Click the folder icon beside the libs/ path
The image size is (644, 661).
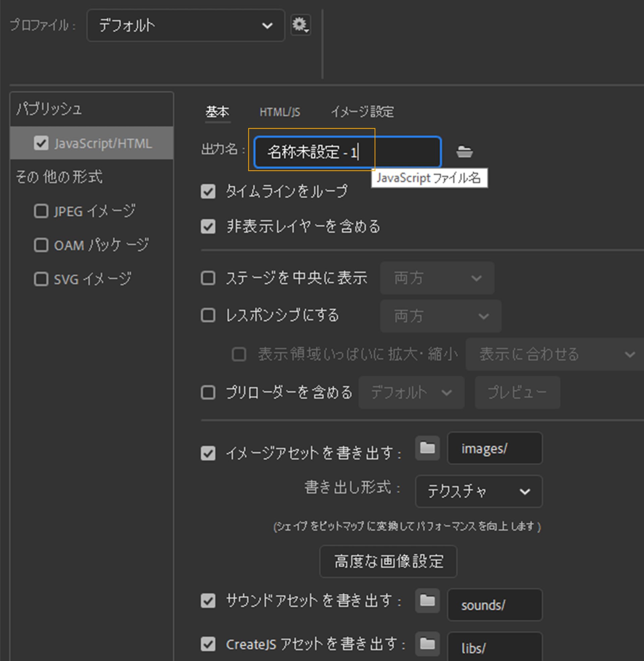427,643
